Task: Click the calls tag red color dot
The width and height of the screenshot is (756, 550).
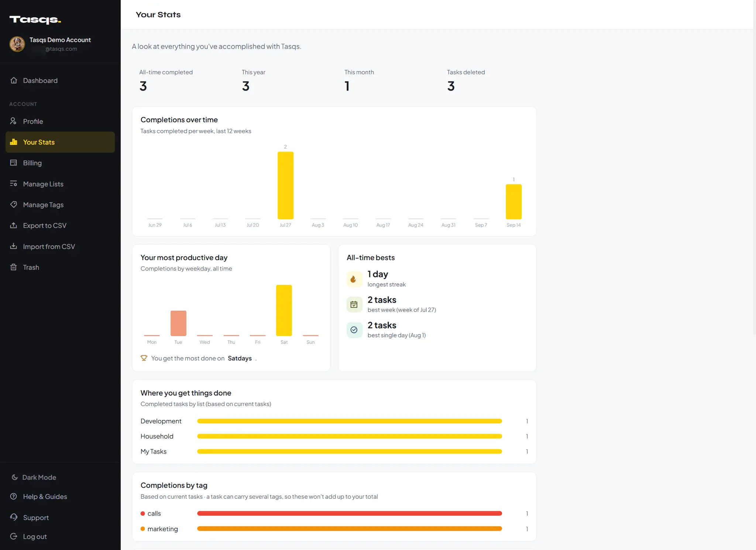Action: pyautogui.click(x=142, y=513)
